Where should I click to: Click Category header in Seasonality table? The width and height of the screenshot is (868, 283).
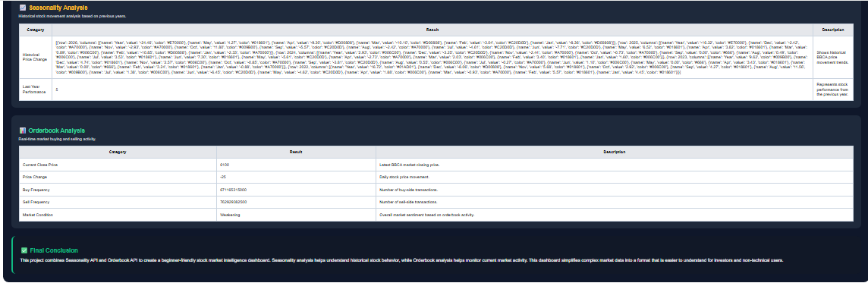(36, 30)
